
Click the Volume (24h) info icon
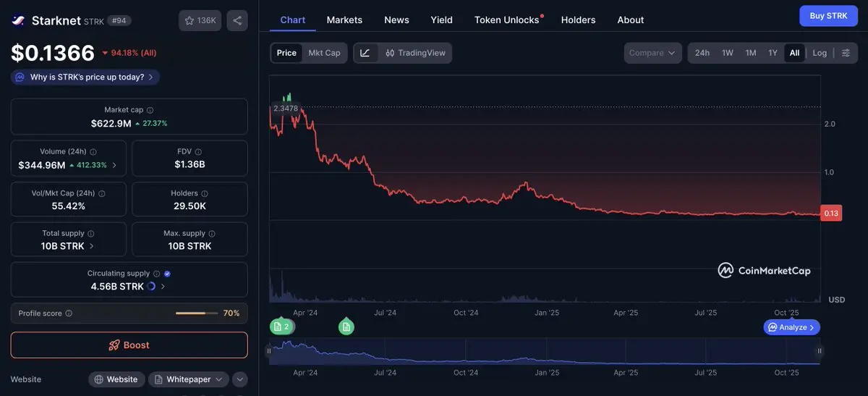(x=93, y=152)
